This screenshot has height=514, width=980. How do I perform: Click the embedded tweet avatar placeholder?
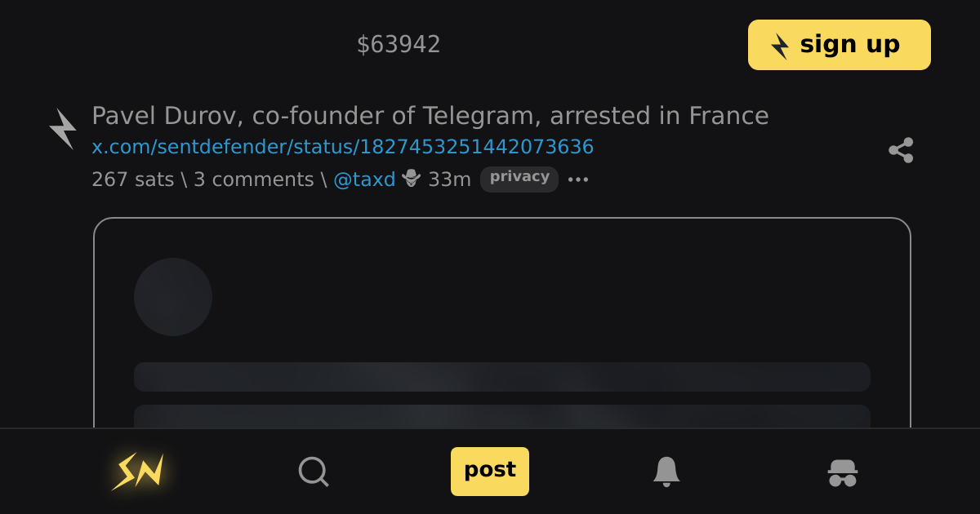[173, 297]
